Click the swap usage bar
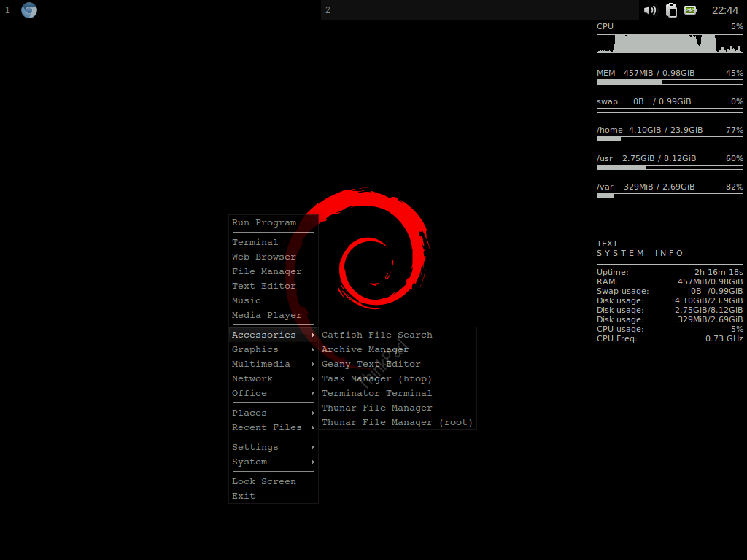The height and width of the screenshot is (560, 747). point(670,111)
